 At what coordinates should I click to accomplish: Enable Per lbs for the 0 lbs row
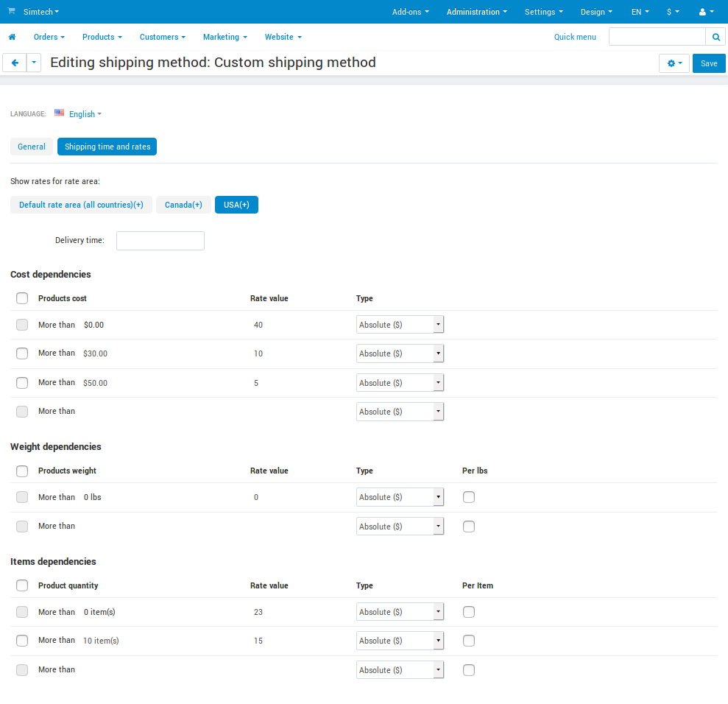pos(469,497)
